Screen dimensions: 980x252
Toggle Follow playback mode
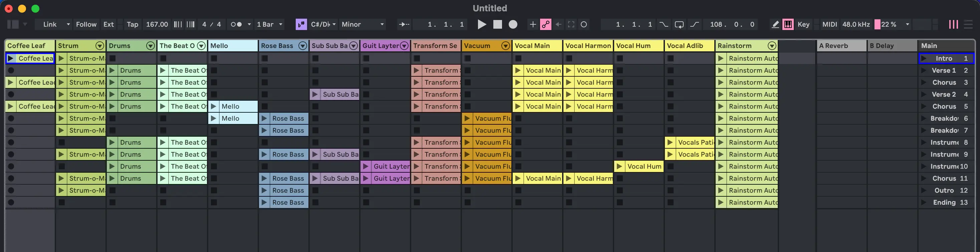point(86,24)
